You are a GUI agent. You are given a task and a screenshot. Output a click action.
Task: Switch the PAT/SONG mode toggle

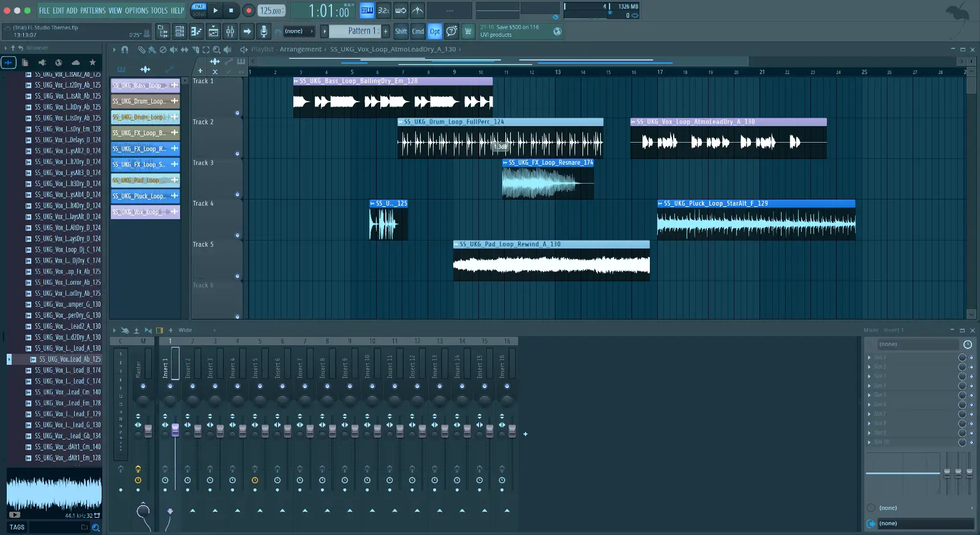[x=199, y=10]
